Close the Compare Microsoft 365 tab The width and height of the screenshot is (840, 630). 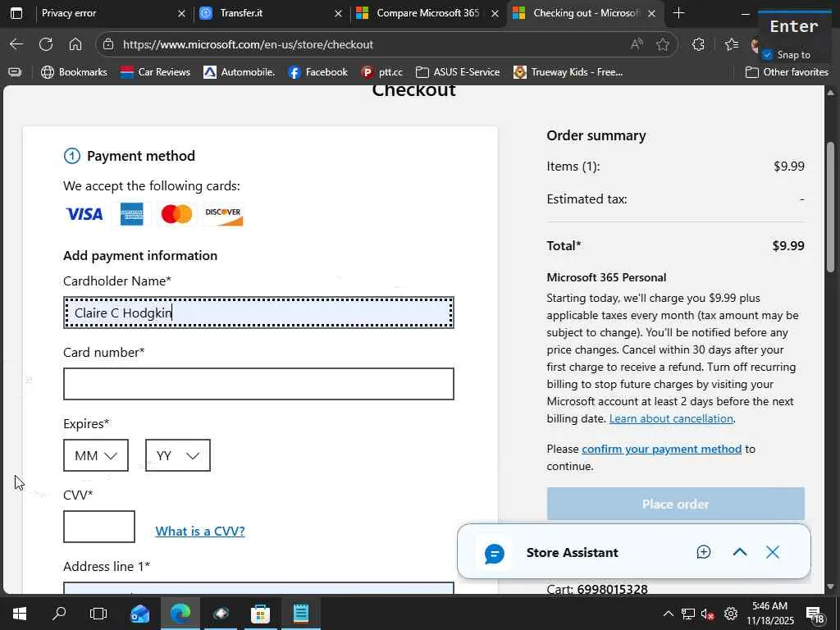point(495,13)
